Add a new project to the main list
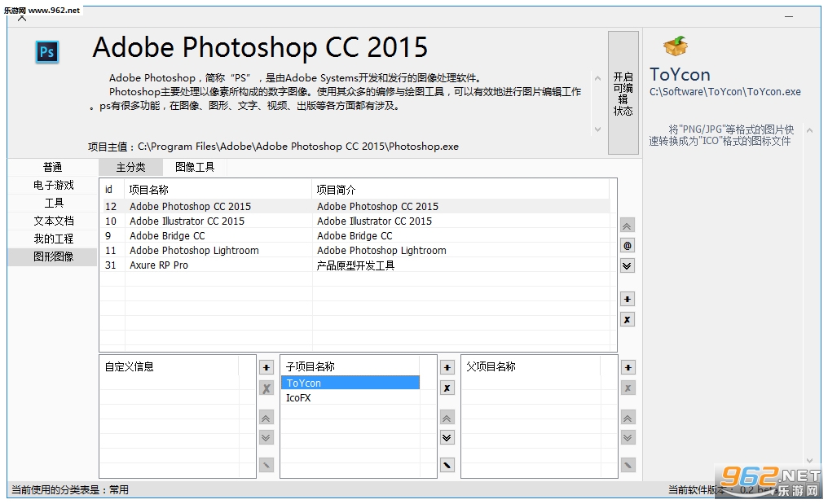This screenshot has height=504, width=828. pyautogui.click(x=627, y=300)
